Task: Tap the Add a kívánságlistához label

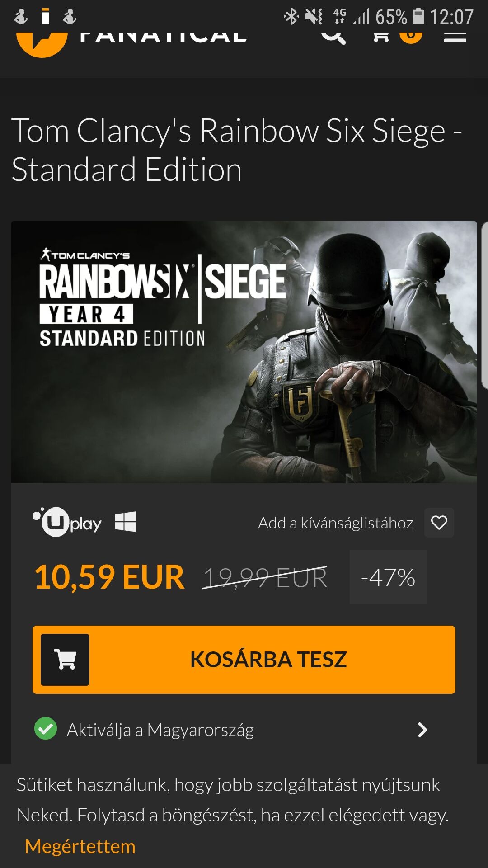Action: click(x=335, y=523)
